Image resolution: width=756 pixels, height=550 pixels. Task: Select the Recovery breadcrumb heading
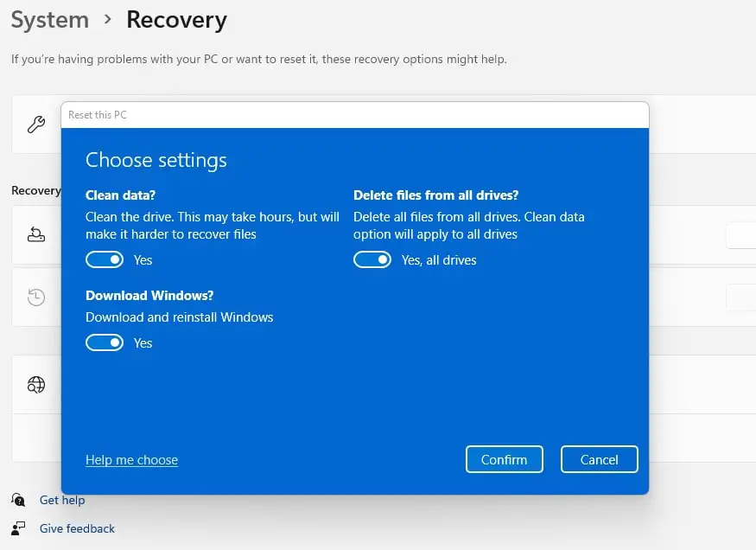click(176, 20)
